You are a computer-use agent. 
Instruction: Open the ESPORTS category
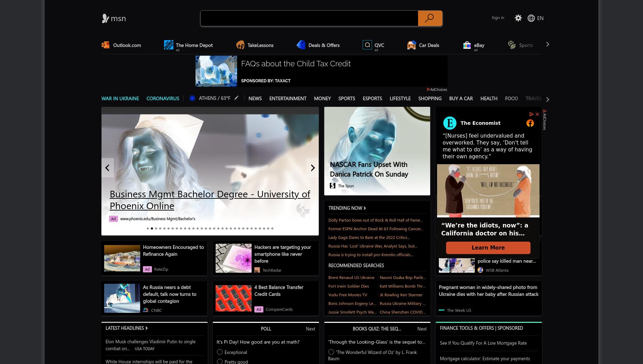(x=372, y=99)
